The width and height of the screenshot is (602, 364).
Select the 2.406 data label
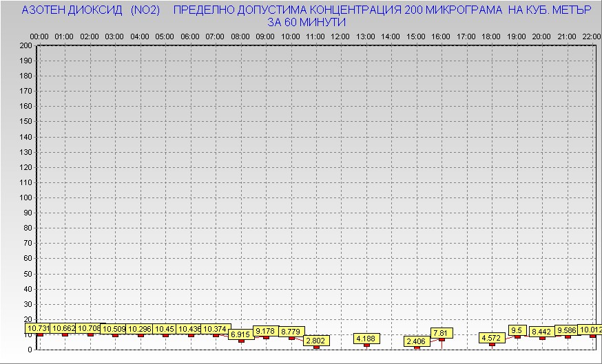[x=417, y=341]
